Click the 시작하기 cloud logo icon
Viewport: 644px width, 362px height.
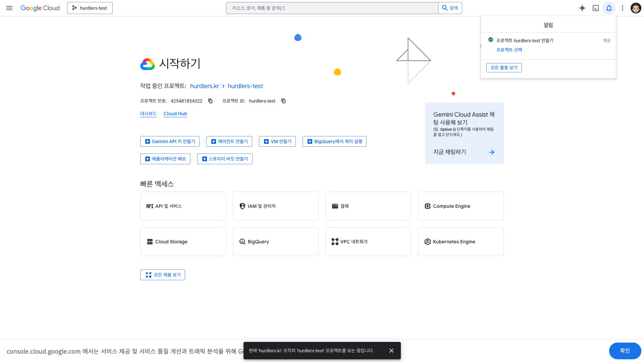tap(148, 64)
